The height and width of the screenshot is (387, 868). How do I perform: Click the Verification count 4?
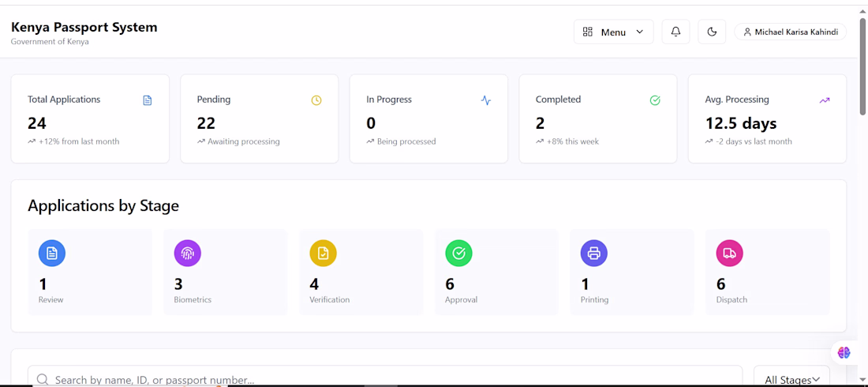point(314,284)
